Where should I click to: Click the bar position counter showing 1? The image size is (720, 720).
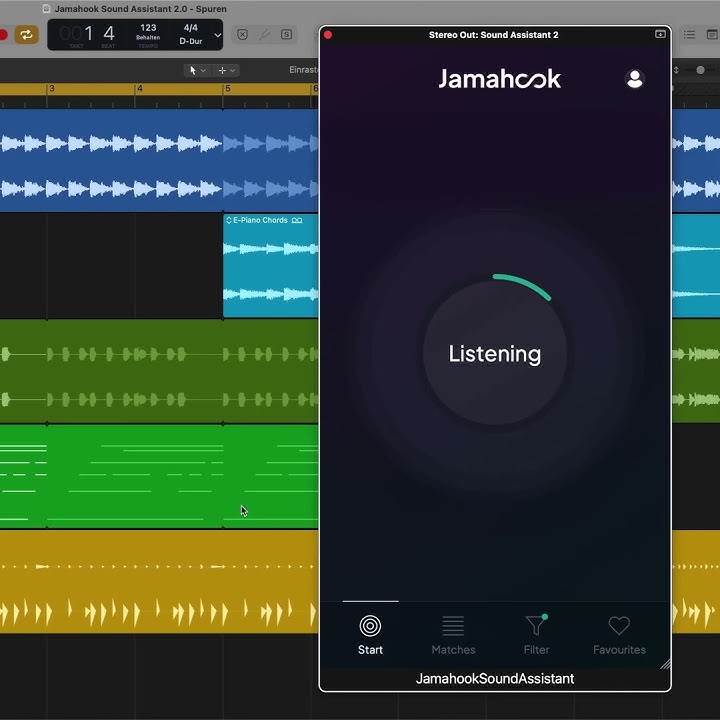click(x=89, y=33)
